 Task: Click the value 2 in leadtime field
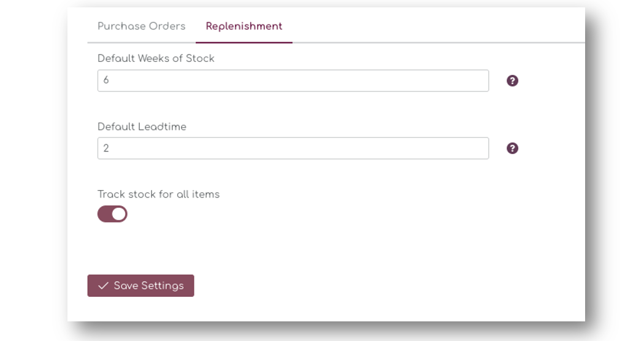(x=106, y=148)
